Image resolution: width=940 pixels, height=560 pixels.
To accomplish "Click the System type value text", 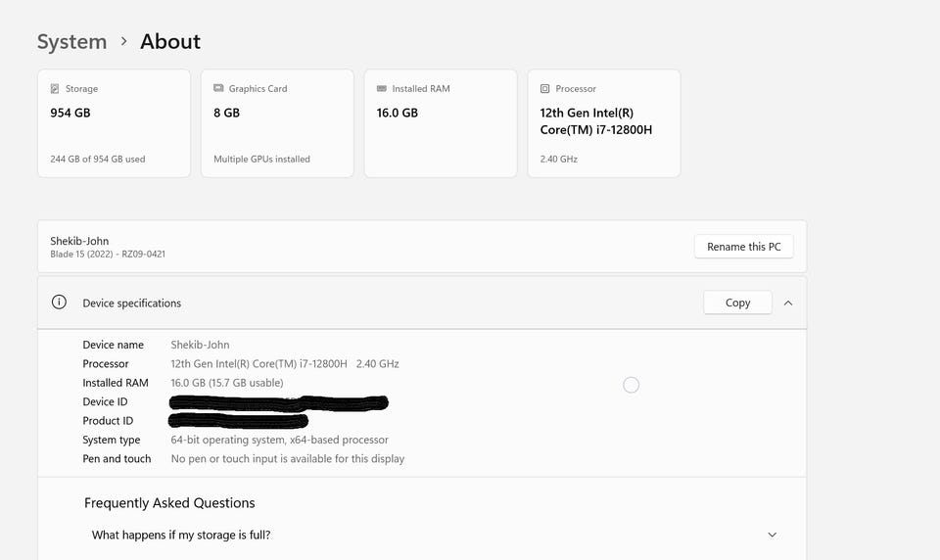I will (279, 440).
